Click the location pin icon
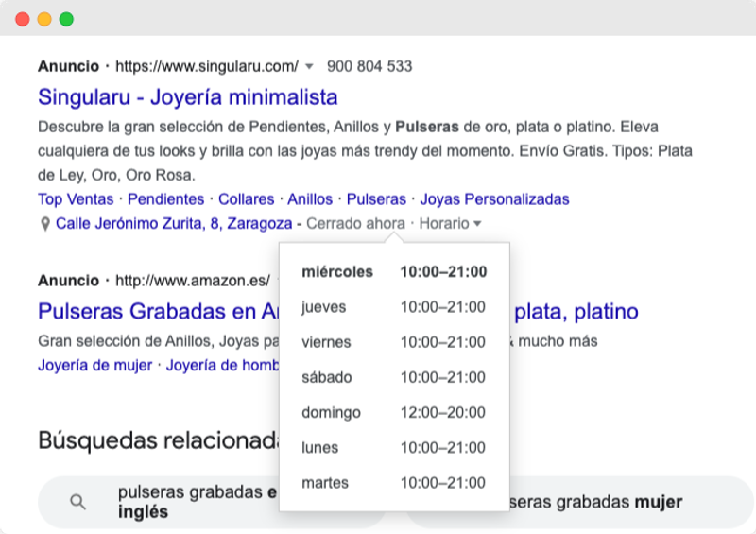 click(44, 224)
